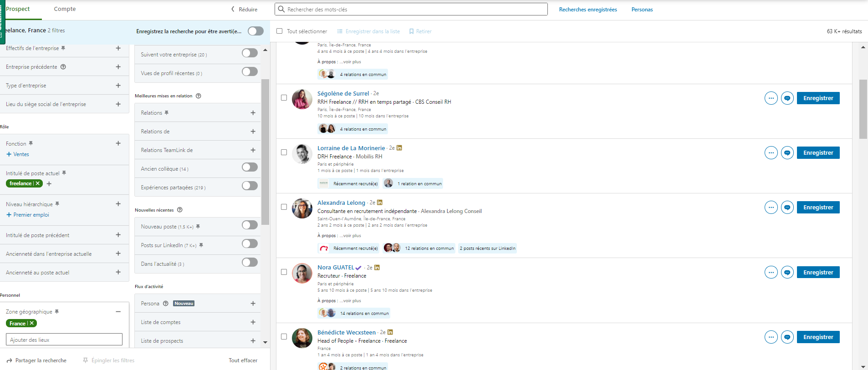Click the LinkedIn badge next to Alexandra Lelong
868x370 pixels.
380,203
